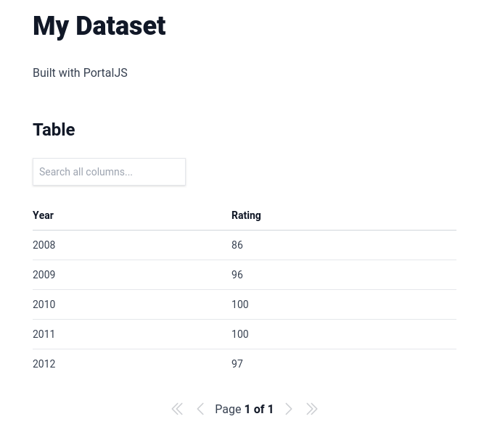The height and width of the screenshot is (448, 500).
Task: Sort the table by the Rating column header
Action: pyautogui.click(x=246, y=215)
